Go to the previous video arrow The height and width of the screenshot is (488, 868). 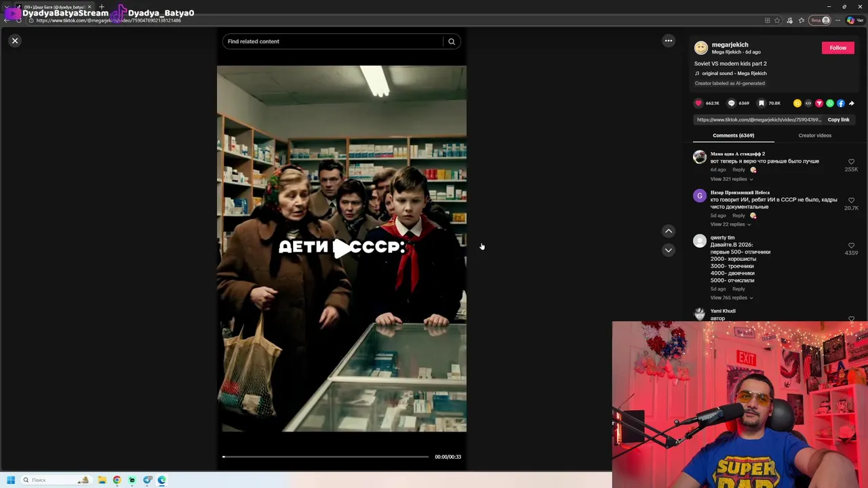pos(669,231)
